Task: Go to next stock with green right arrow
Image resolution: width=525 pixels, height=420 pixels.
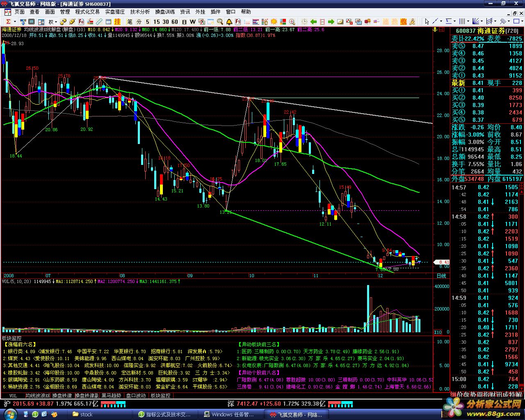Action: point(331,22)
